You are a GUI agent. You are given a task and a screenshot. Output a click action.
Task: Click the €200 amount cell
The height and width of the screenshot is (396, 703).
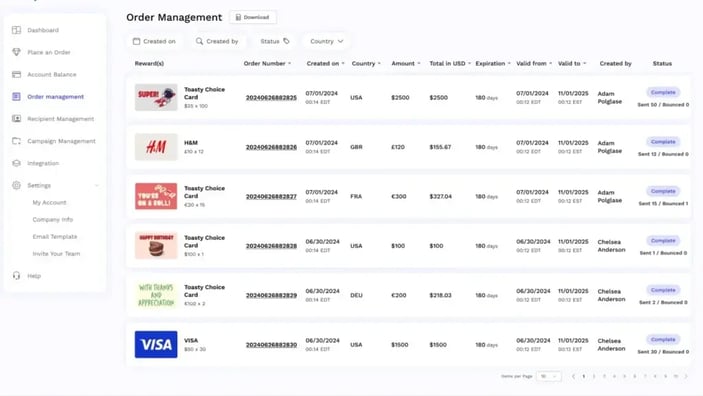[x=399, y=295]
